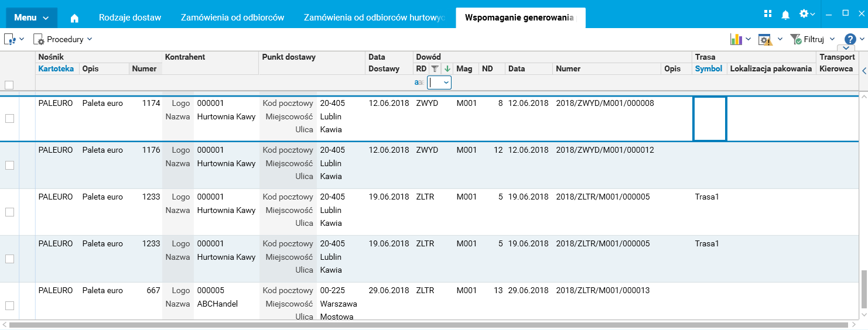Open the settings gear

[804, 13]
